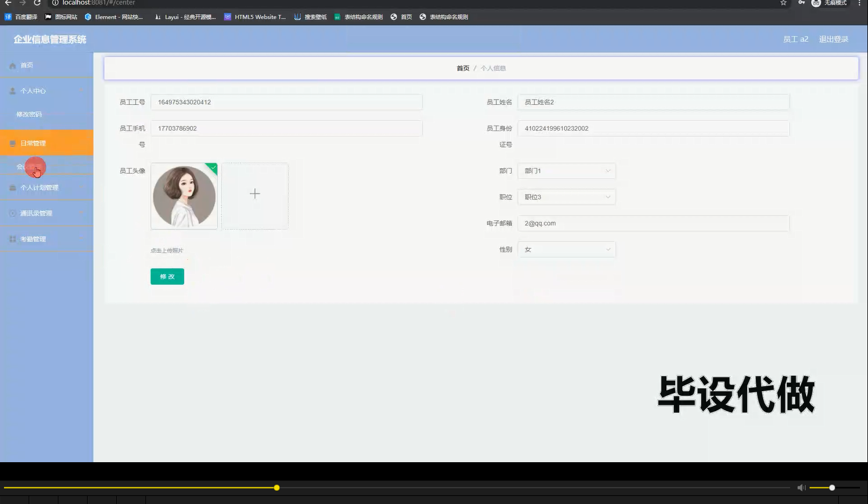The image size is (868, 504).
Task: Click the 个人中心 person icon
Action: [x=12, y=90]
